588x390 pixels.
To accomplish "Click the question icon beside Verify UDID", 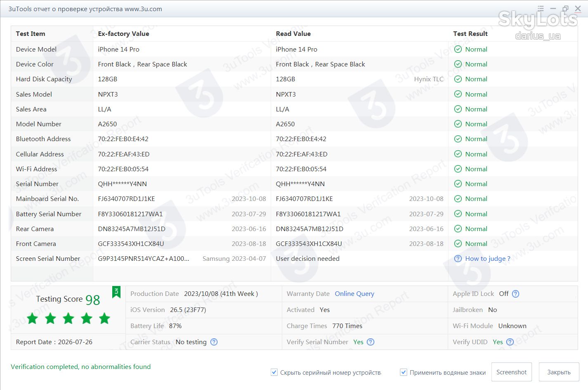I will [x=510, y=342].
